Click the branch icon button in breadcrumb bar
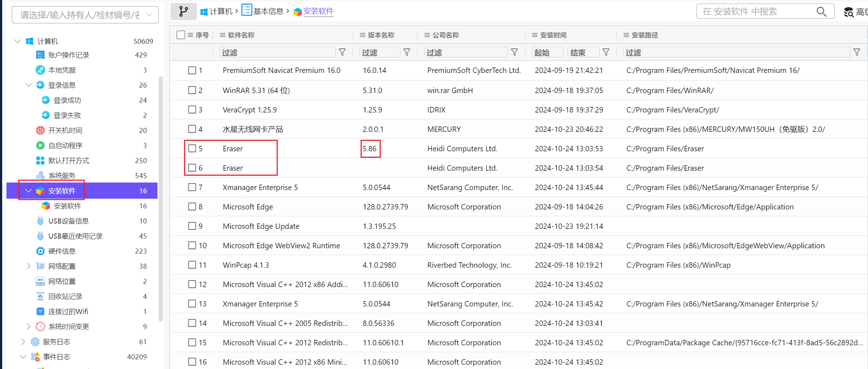868x369 pixels. point(183,11)
